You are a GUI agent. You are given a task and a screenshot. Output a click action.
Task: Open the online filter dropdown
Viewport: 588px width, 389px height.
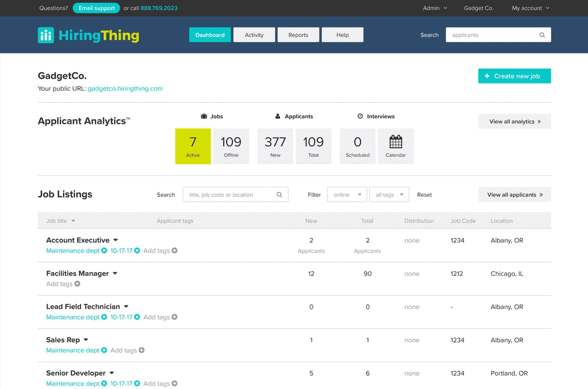pyautogui.click(x=347, y=195)
